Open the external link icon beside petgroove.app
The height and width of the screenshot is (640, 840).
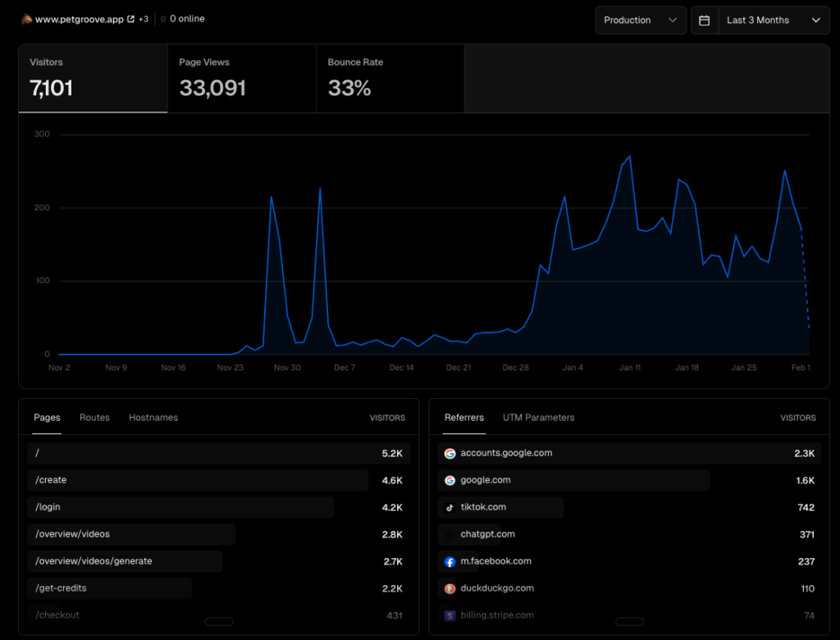130,19
